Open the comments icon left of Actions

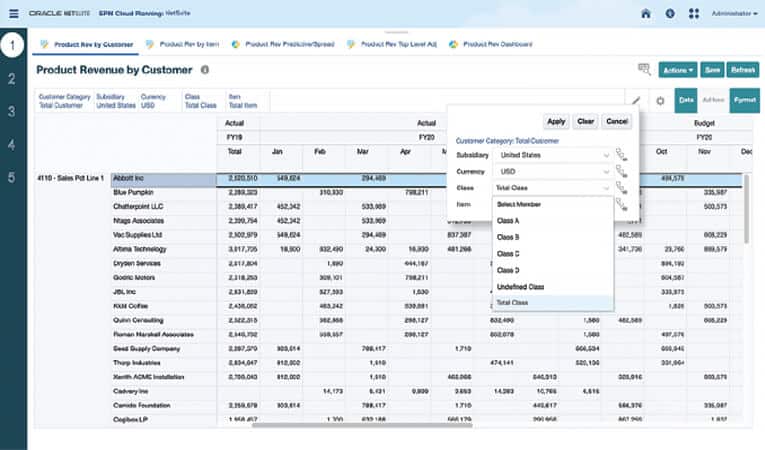[644, 70]
